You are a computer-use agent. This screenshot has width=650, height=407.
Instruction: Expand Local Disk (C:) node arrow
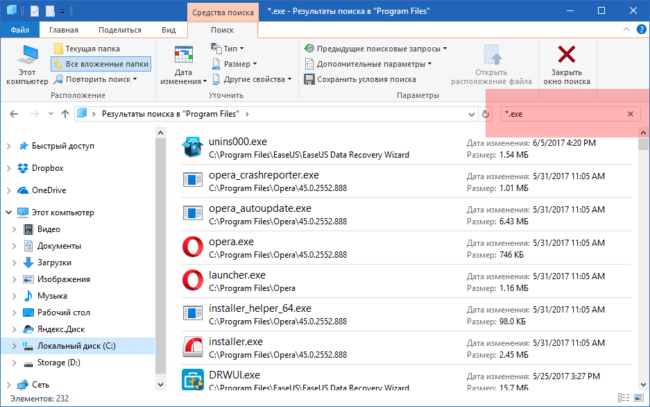pyautogui.click(x=14, y=346)
